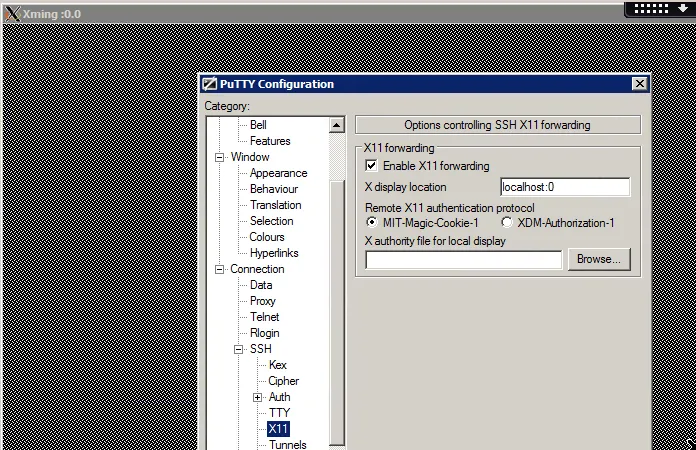This screenshot has height=450, width=696.
Task: Select the highlighted X11 category
Action: (x=278, y=429)
